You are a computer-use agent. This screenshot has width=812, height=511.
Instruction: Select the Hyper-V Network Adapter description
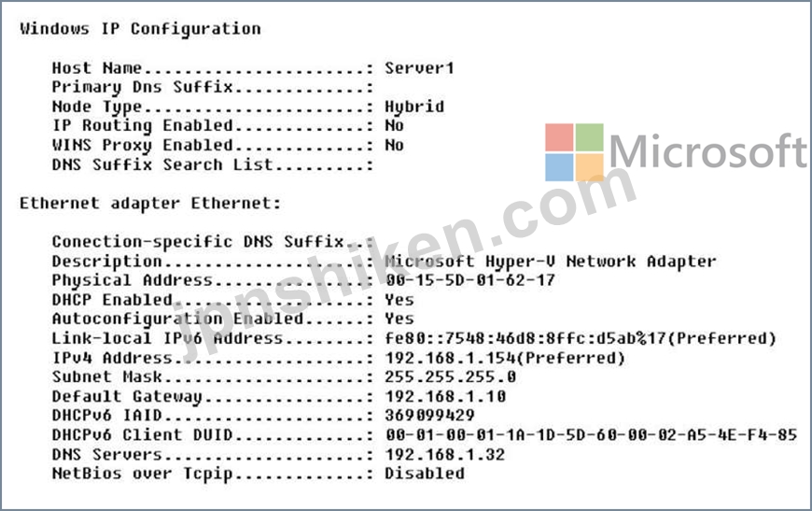coord(551,262)
